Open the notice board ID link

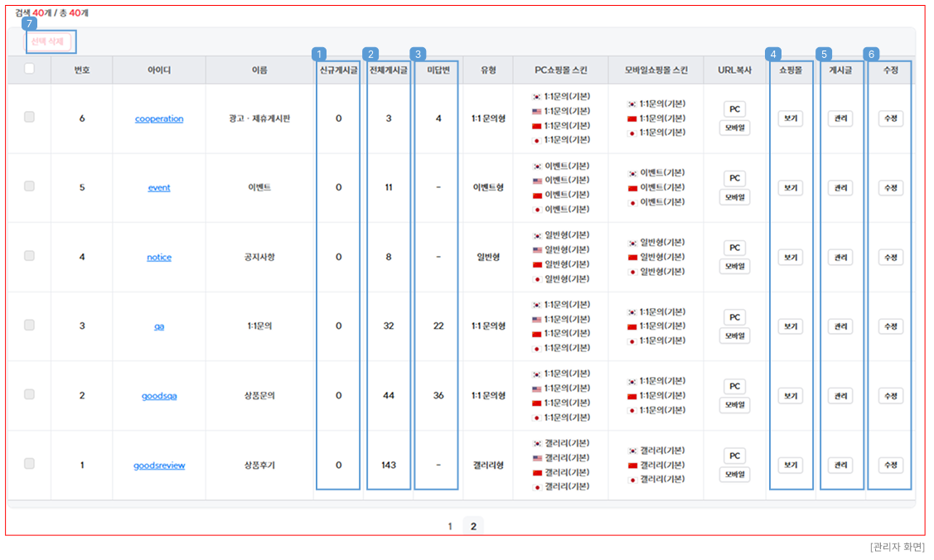[159, 258]
